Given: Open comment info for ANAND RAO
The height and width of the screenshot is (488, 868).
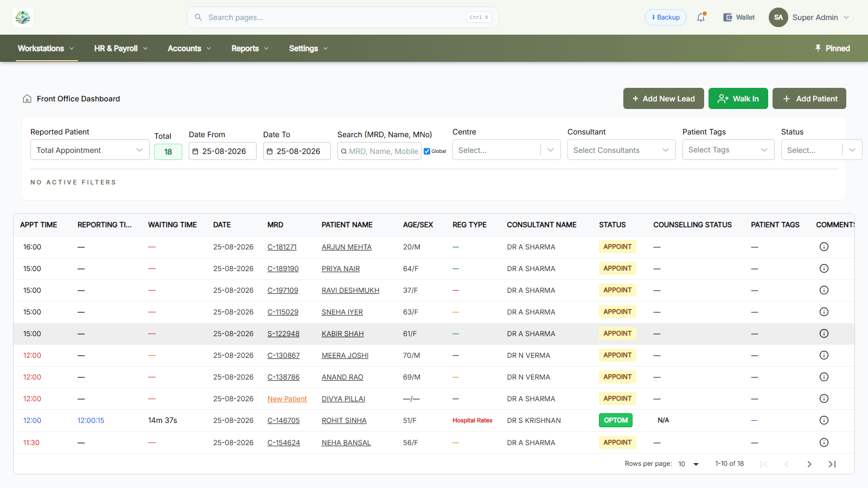Looking at the screenshot, I should click(x=824, y=377).
